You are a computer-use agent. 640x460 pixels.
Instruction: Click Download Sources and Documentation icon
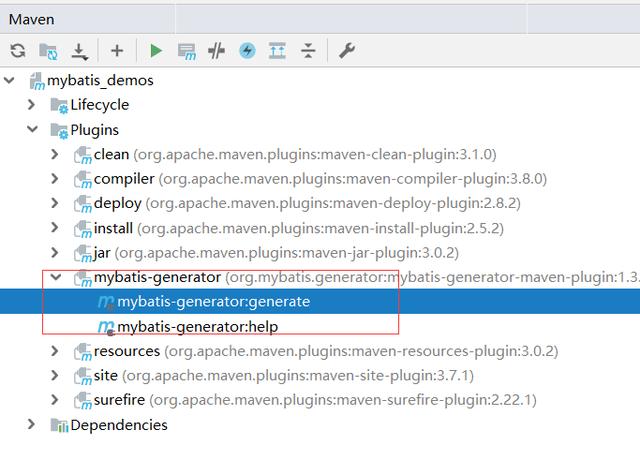coord(80,51)
